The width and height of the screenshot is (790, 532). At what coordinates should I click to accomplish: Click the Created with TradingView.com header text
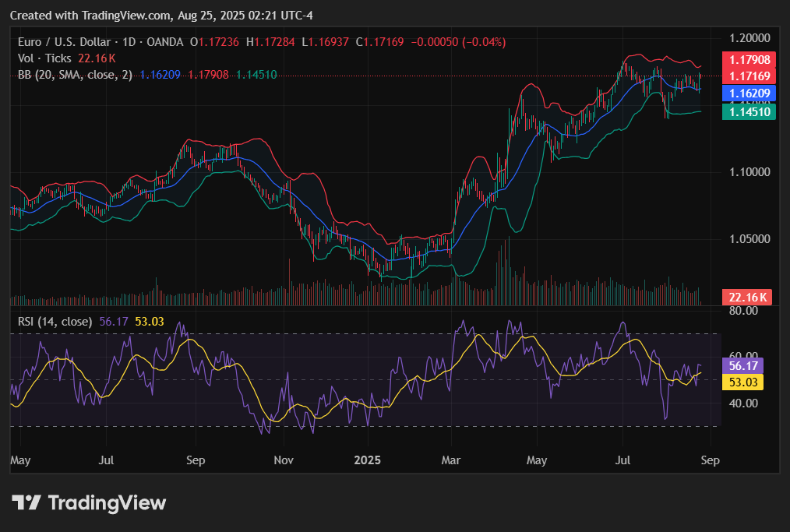[161, 16]
